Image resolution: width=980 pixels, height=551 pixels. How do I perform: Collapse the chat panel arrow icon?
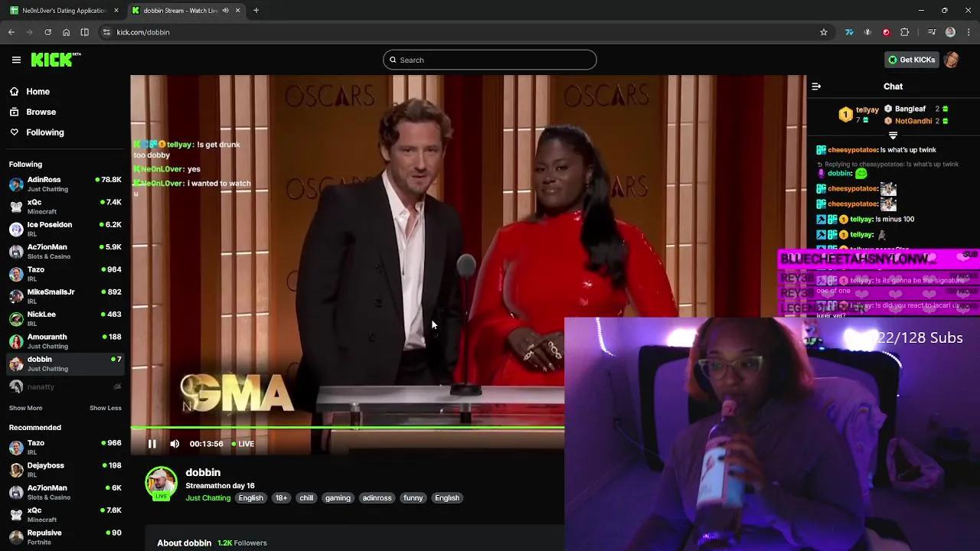(816, 86)
